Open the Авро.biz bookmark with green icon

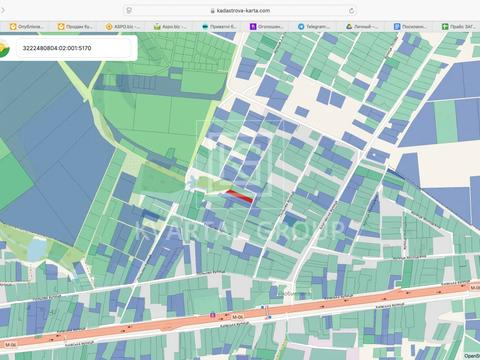(170, 27)
